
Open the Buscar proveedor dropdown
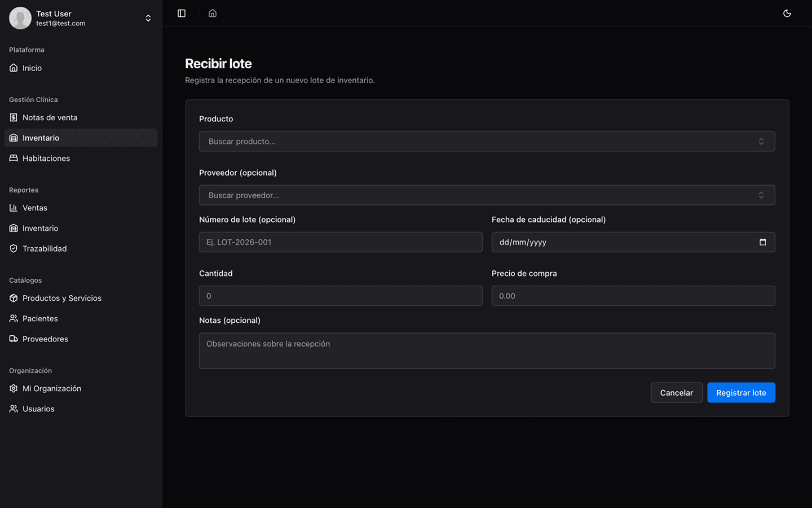pos(487,195)
